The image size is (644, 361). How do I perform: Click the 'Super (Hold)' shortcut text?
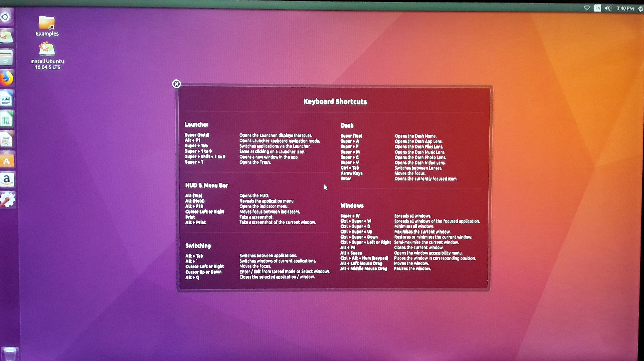click(197, 135)
